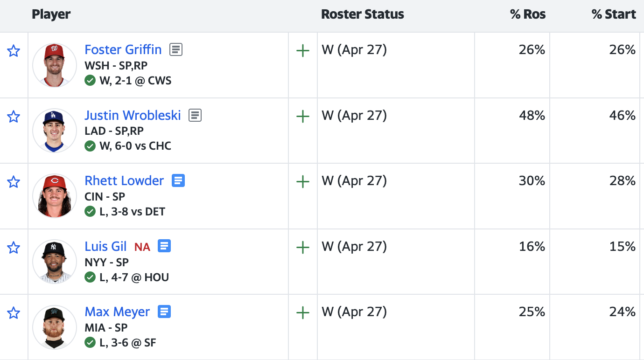Add Max Meyer with the plus icon
Viewport: 644px width, 360px height.
coord(303,313)
